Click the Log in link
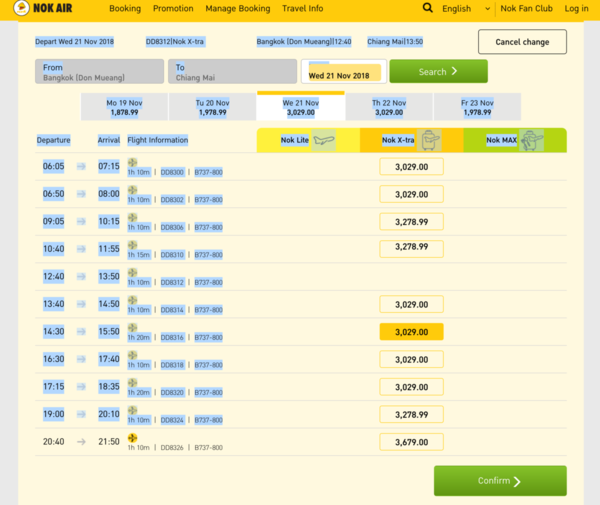 coord(576,8)
